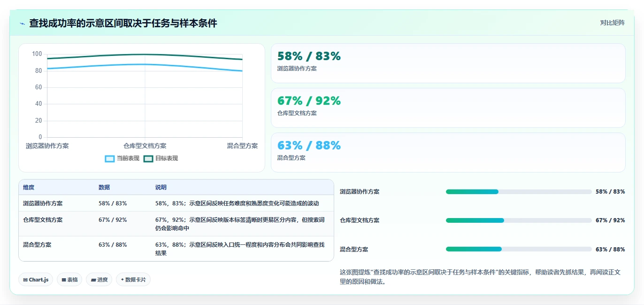Click the 浏览器协作方案 progress bar
The image size is (644, 305).
point(519,192)
